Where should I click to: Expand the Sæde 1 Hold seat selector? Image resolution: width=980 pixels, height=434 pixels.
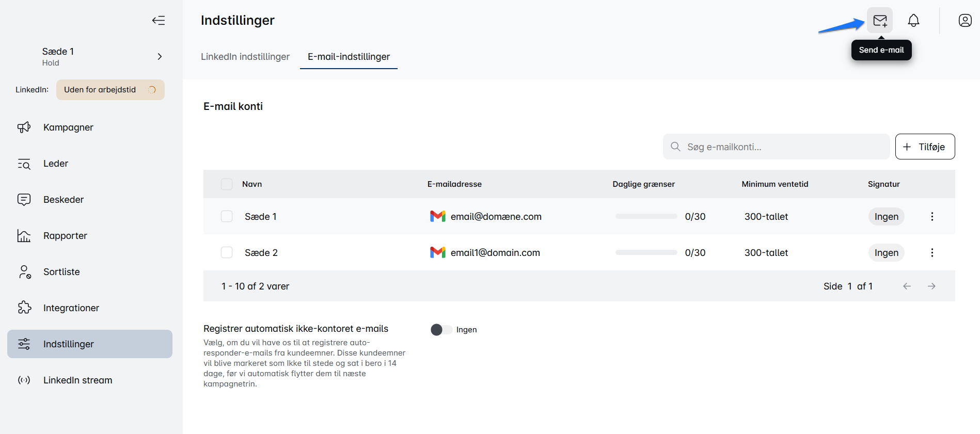(x=160, y=57)
